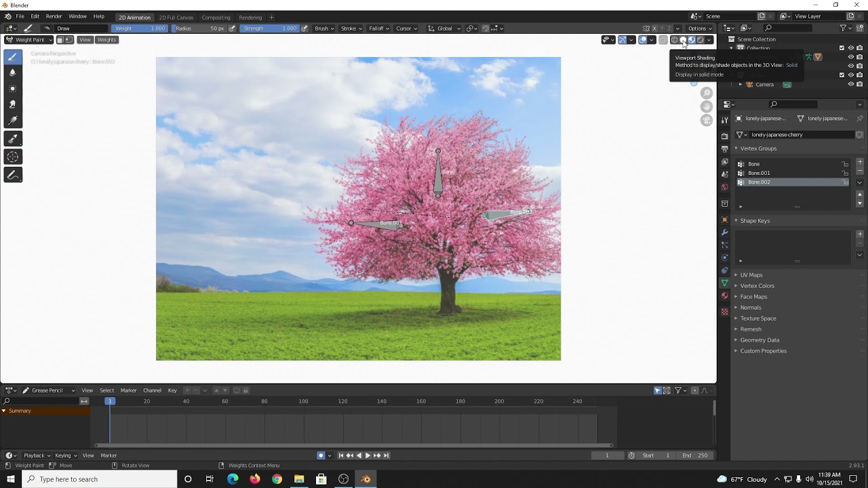Open the Object Data properties green triangle tab
This screenshot has width=868, height=488.
click(x=724, y=283)
